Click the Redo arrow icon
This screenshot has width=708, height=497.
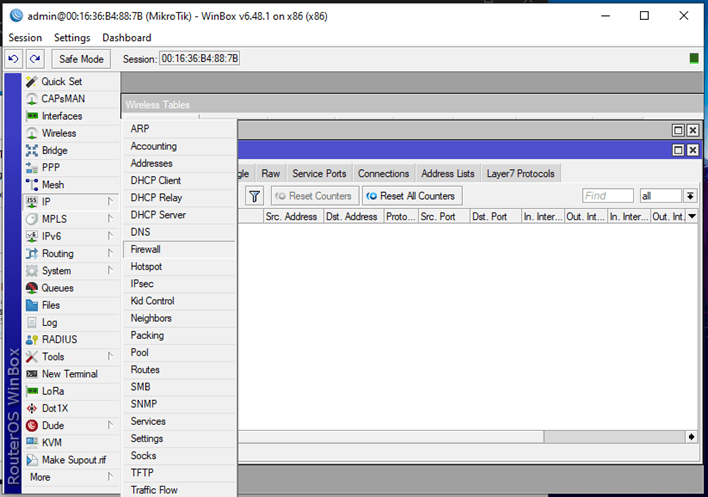pyautogui.click(x=35, y=59)
